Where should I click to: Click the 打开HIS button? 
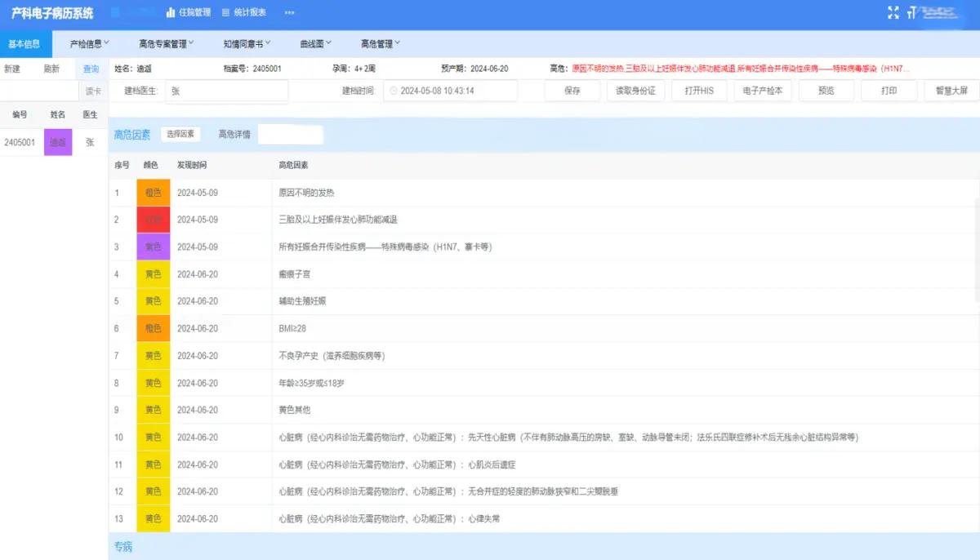click(699, 91)
